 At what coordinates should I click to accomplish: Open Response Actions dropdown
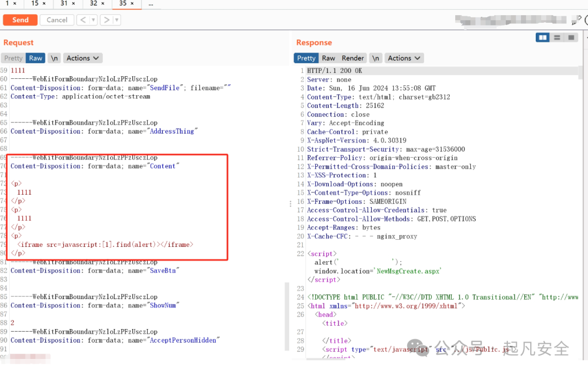click(x=404, y=58)
